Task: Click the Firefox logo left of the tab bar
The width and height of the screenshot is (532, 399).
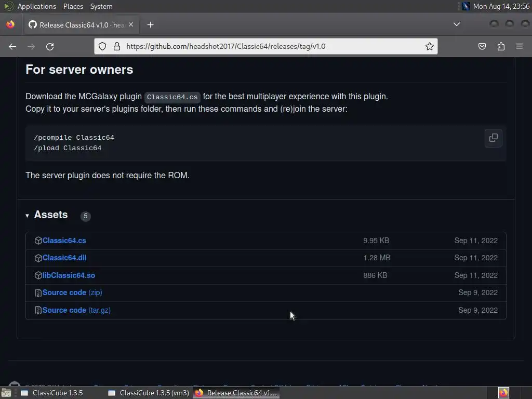Action: tap(10, 24)
